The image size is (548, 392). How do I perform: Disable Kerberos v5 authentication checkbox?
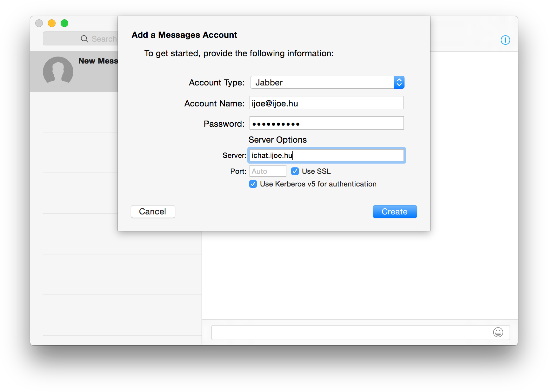(x=253, y=184)
